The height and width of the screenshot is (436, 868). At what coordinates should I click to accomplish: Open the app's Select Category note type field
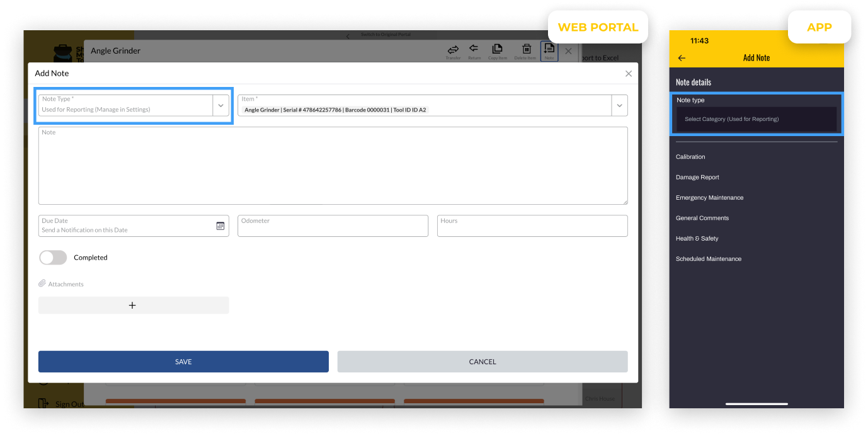[756, 119]
